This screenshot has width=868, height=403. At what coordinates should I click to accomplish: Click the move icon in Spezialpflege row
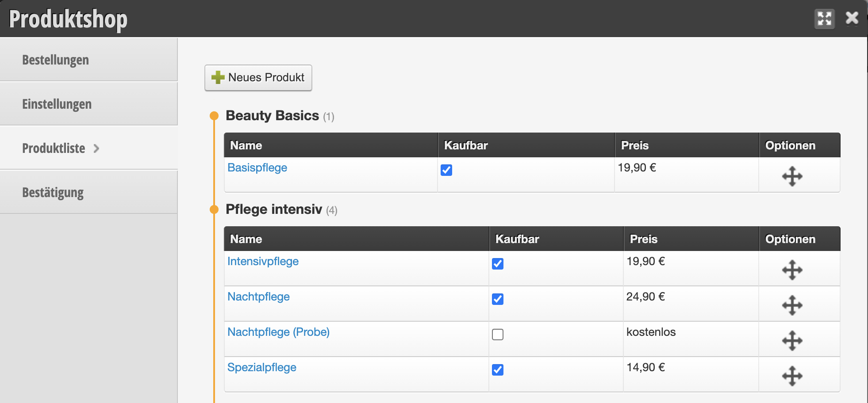coord(792,376)
